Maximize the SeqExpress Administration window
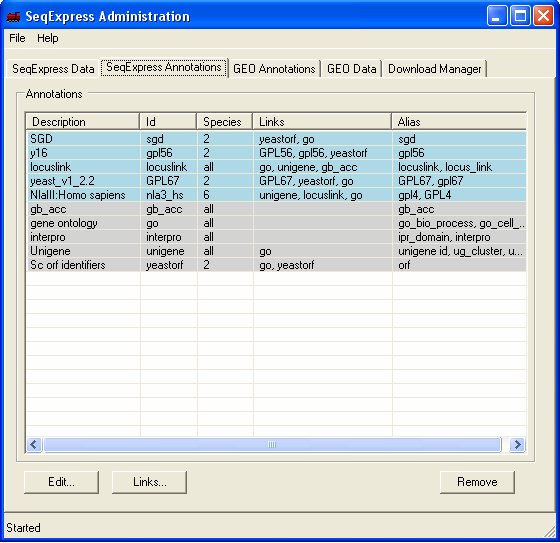This screenshot has height=543, width=560. point(520,16)
